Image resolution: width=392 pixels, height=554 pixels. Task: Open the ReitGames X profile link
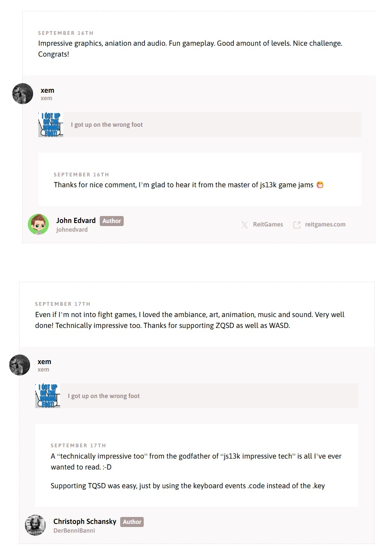point(268,225)
